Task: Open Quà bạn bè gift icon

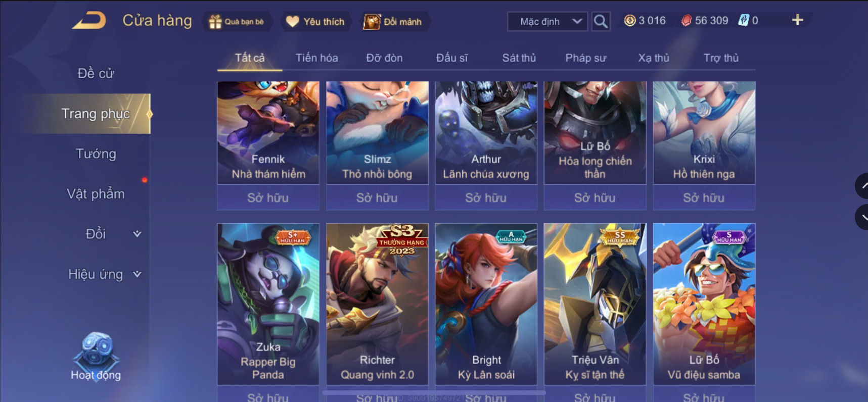Action: pos(215,22)
